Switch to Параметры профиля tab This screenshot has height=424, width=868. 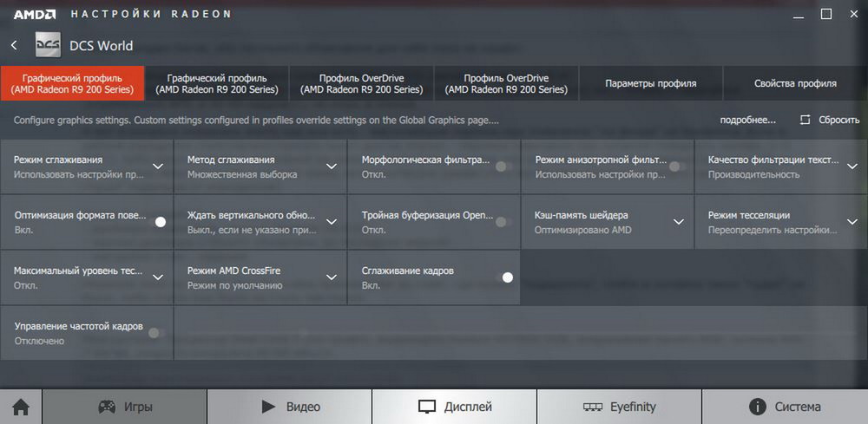(x=650, y=83)
